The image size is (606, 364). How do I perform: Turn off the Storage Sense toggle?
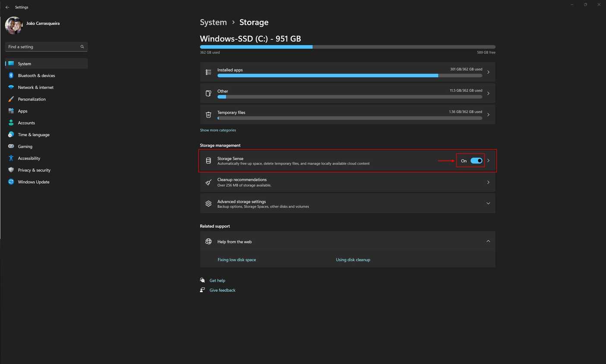tap(477, 160)
